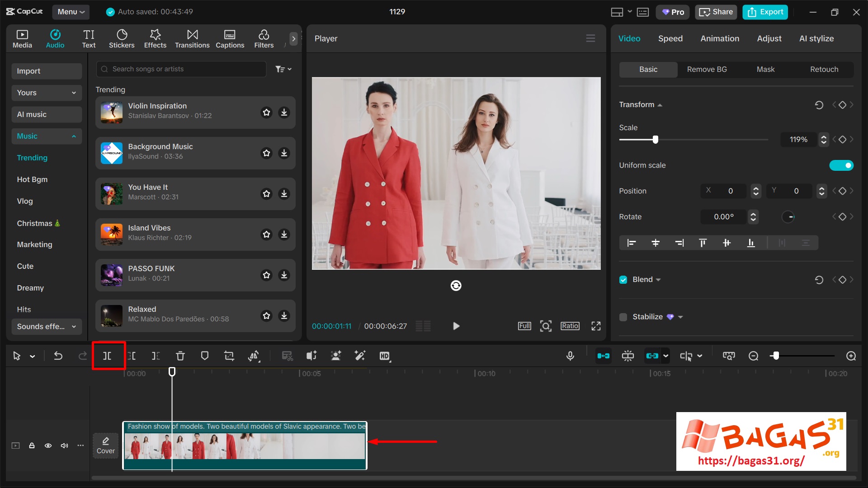Toggle the Uniform scale switch
Screen dimensions: 868x488
tap(841, 165)
